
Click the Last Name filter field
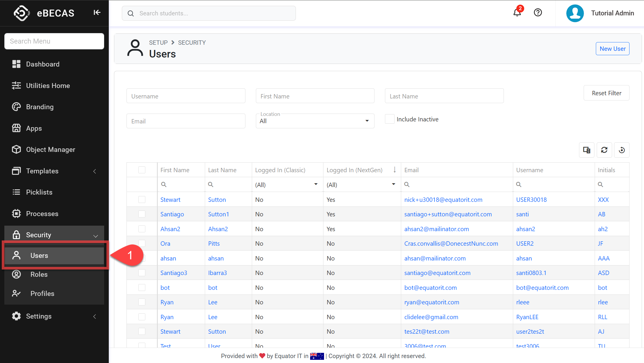click(x=444, y=96)
